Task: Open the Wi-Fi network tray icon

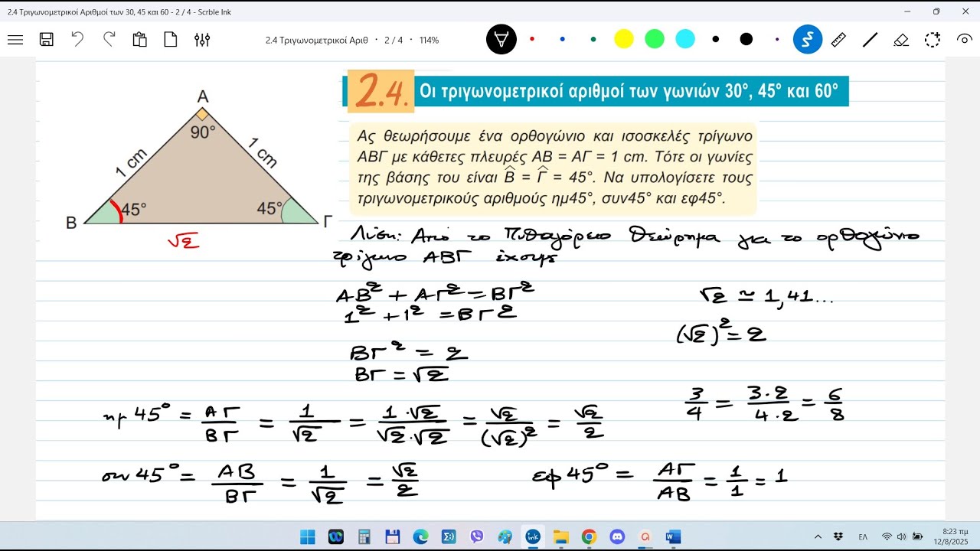Action: [887, 536]
